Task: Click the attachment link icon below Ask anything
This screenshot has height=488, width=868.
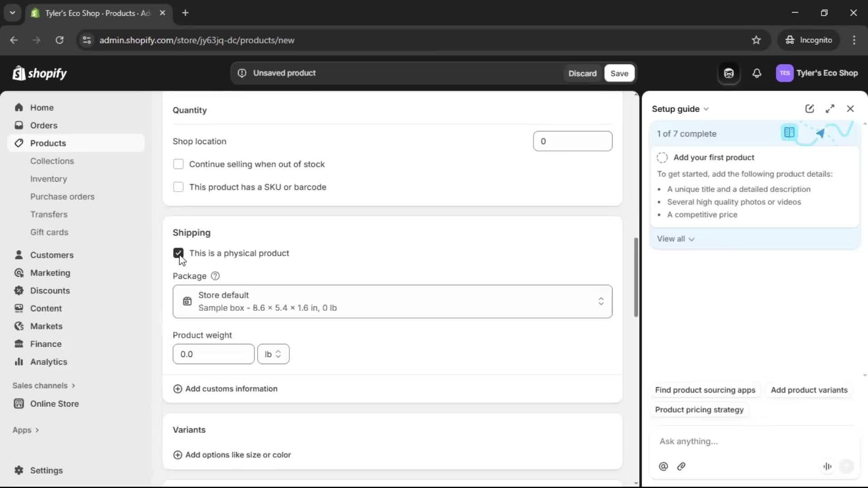Action: click(x=681, y=467)
